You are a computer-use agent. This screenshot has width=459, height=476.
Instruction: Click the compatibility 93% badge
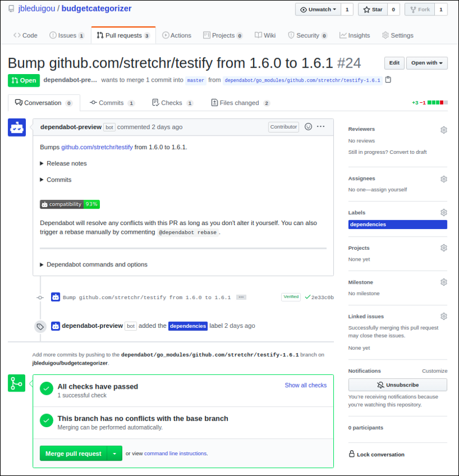70,204
